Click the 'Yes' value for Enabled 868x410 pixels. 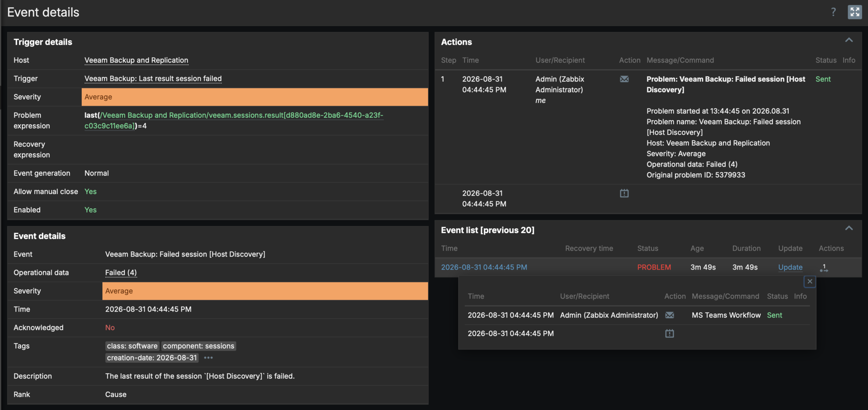(90, 210)
